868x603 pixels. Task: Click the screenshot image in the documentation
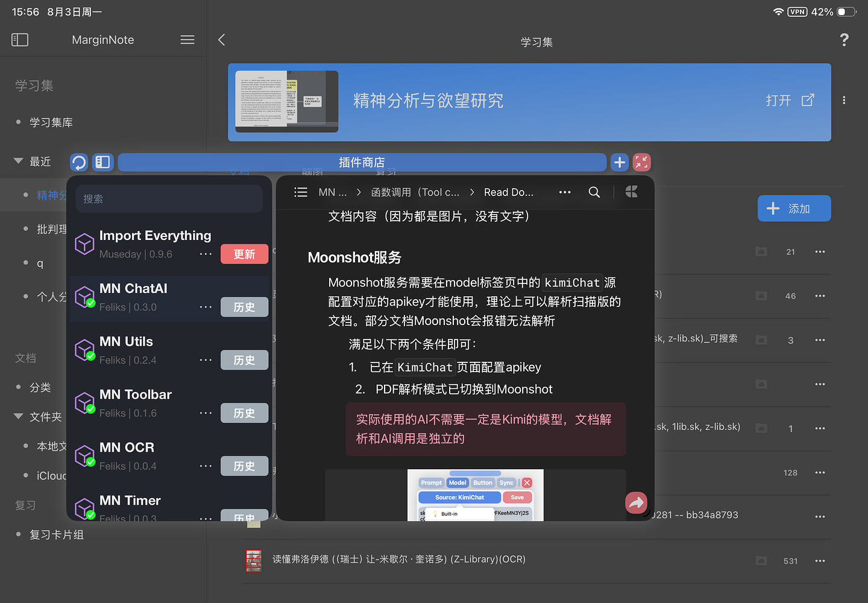[x=476, y=495]
